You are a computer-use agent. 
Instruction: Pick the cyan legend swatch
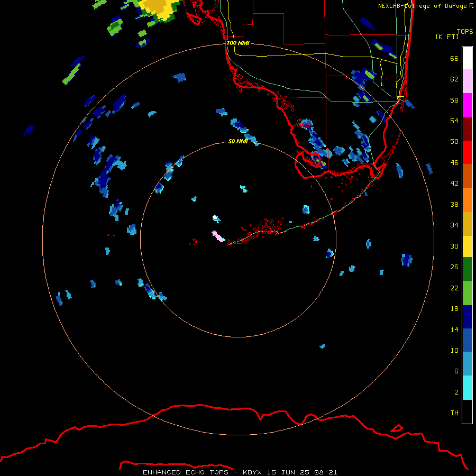click(467, 388)
